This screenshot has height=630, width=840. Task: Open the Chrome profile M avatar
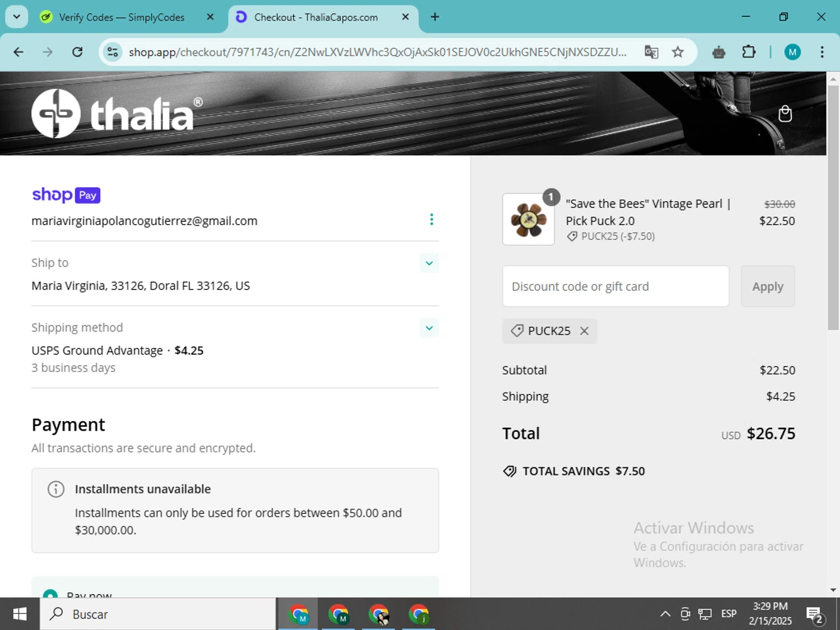point(792,52)
